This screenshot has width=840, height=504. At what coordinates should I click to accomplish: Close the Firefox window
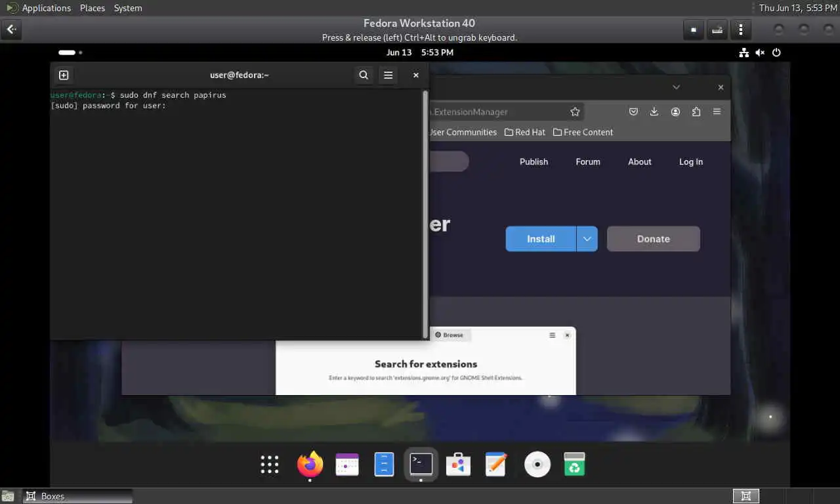(x=721, y=87)
